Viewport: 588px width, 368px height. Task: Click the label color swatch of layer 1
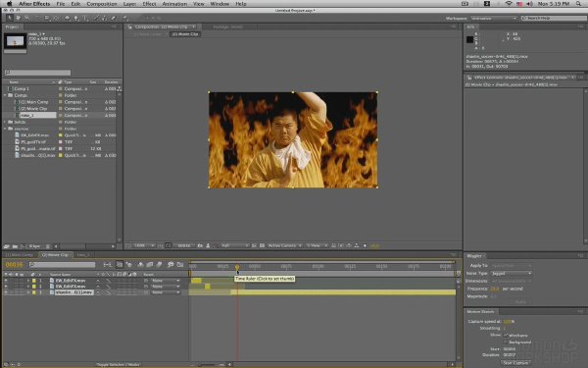(33, 281)
